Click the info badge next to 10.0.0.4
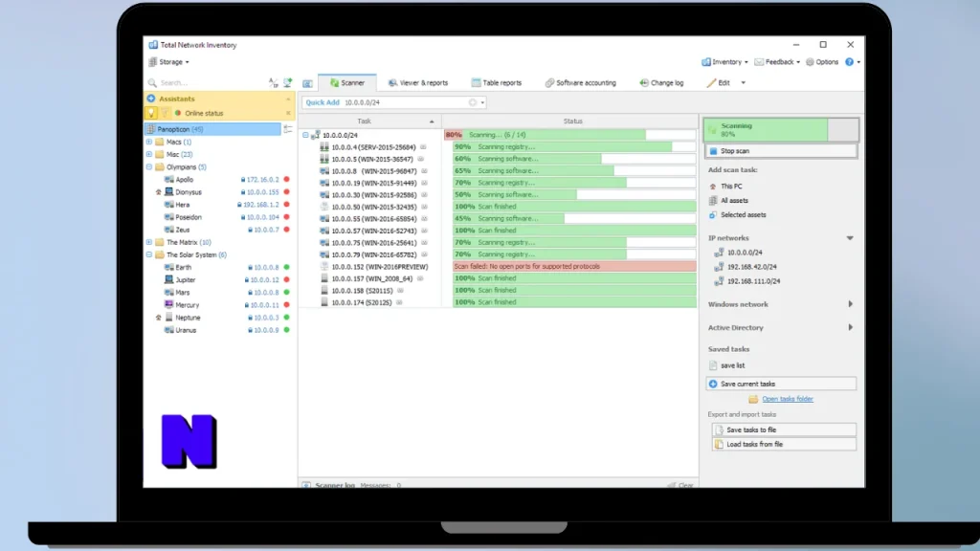Screen dimensions: 980x551 [423, 147]
